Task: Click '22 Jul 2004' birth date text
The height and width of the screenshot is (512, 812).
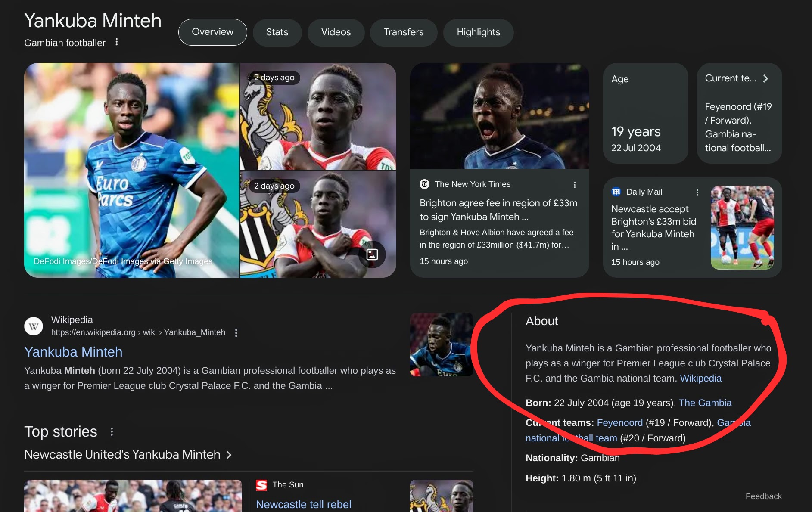Action: pyautogui.click(x=636, y=148)
